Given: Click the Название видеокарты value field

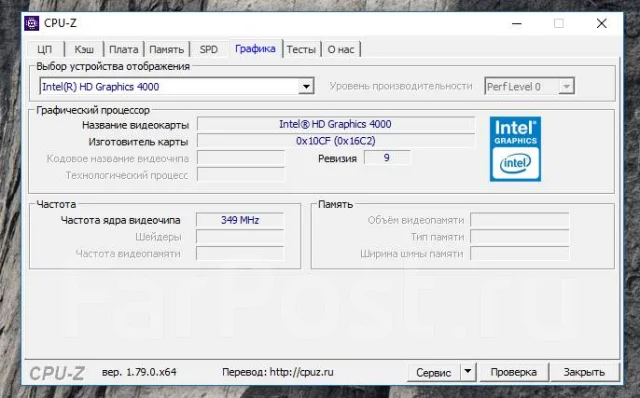Looking at the screenshot, I should click(x=336, y=124).
